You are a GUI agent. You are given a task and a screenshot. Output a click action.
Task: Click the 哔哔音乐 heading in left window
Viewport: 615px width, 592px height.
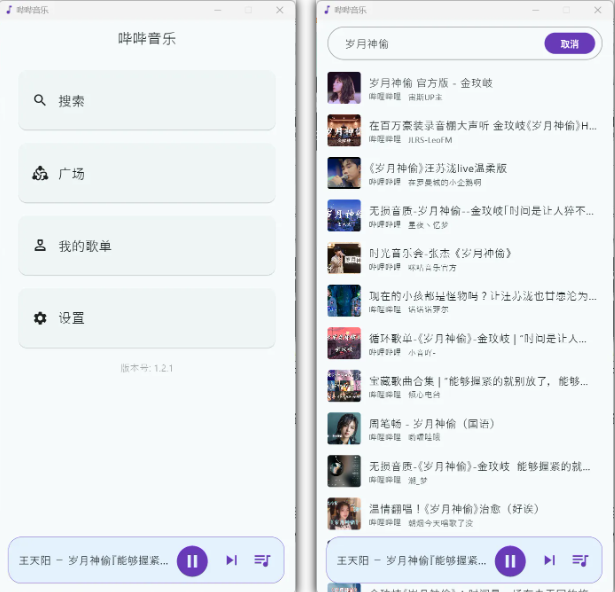click(x=147, y=38)
